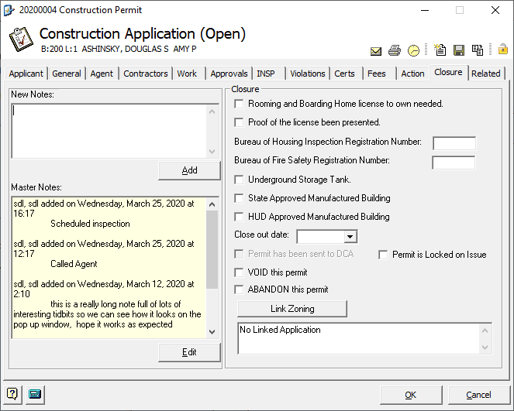Check Rooming and Boarding Home license needed
This screenshot has width=514, height=411.
click(239, 104)
